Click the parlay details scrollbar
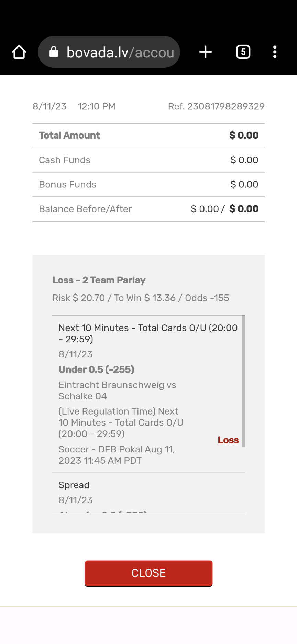297x644 pixels. click(243, 381)
